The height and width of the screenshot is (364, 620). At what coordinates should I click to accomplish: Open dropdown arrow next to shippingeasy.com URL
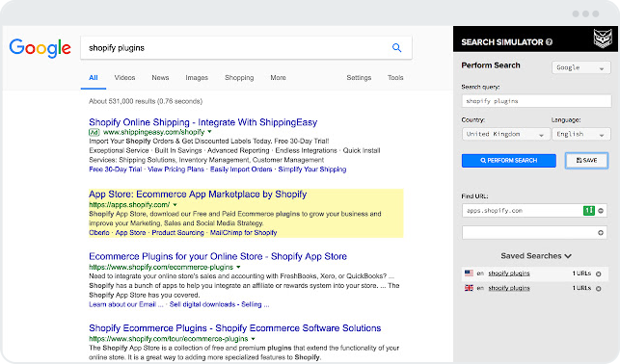point(209,132)
